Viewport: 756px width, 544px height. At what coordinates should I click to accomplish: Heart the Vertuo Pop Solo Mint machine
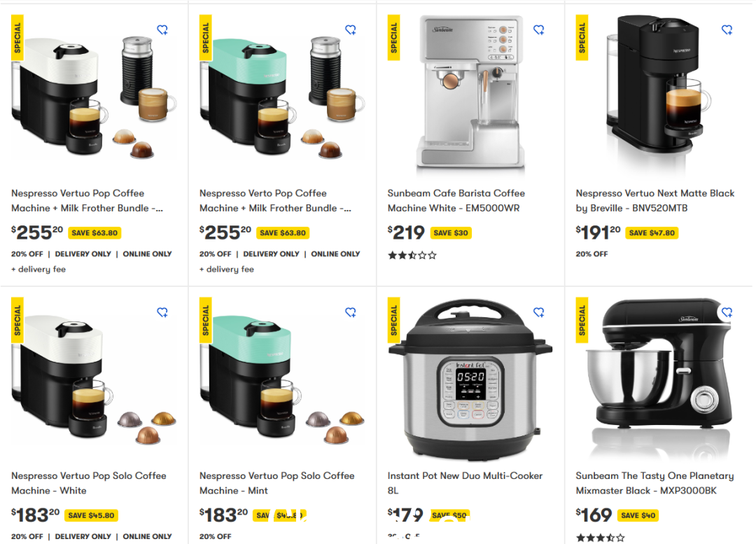pyautogui.click(x=351, y=312)
